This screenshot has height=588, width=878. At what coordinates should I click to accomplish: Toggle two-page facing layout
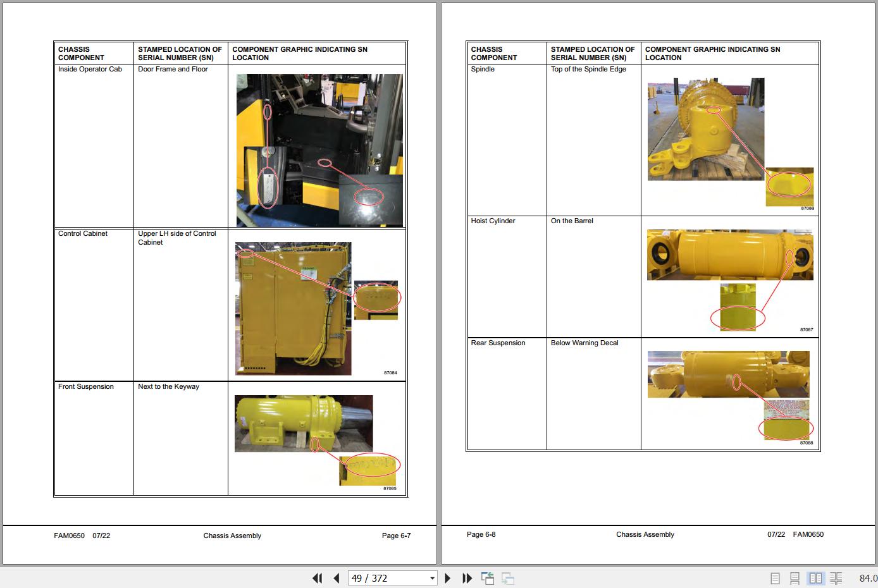point(816,578)
